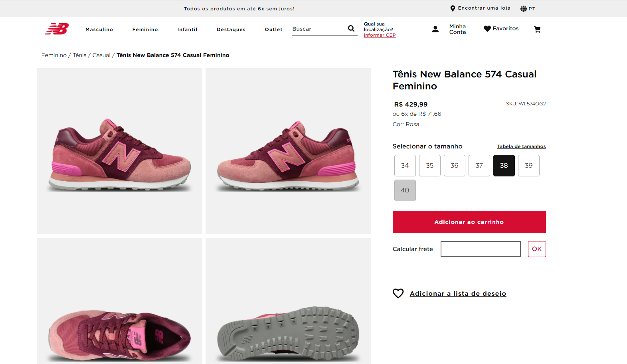
Task: Choose size 40 option
Action: point(405,190)
